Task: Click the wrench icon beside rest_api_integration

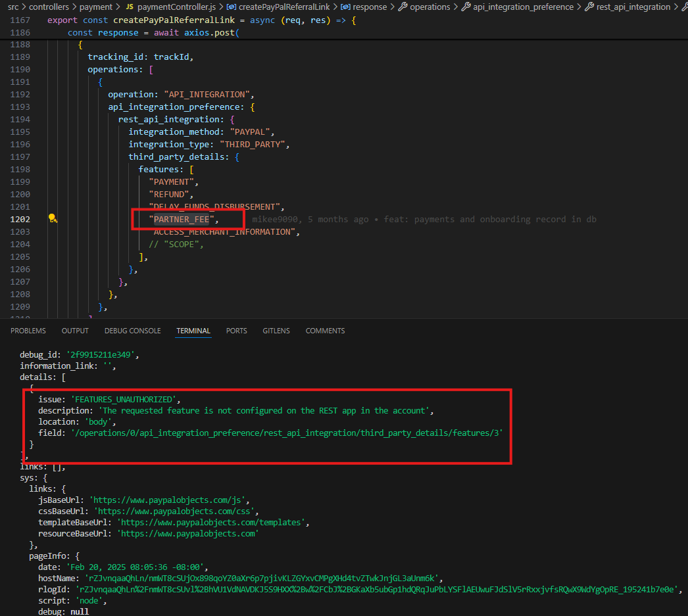Action: (x=589, y=7)
